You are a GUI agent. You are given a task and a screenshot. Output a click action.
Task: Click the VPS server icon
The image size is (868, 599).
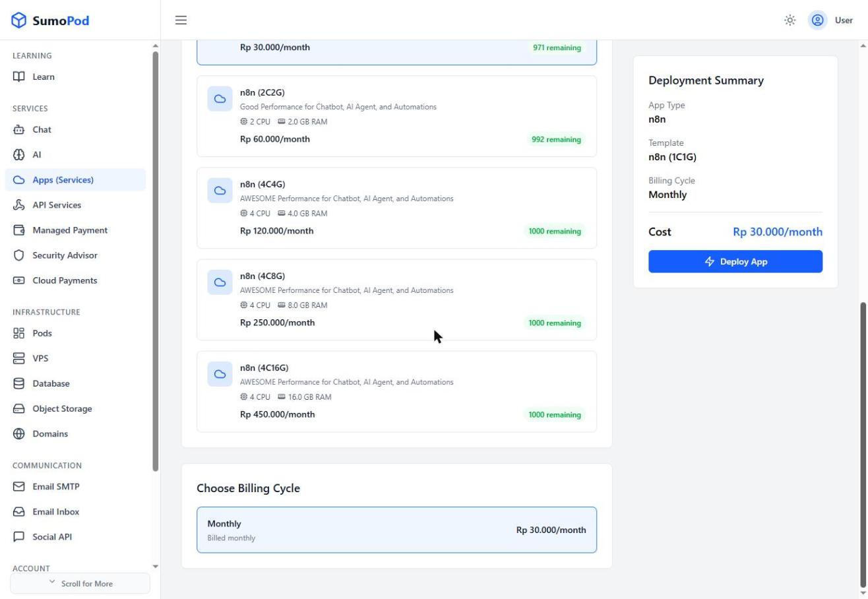coord(19,358)
